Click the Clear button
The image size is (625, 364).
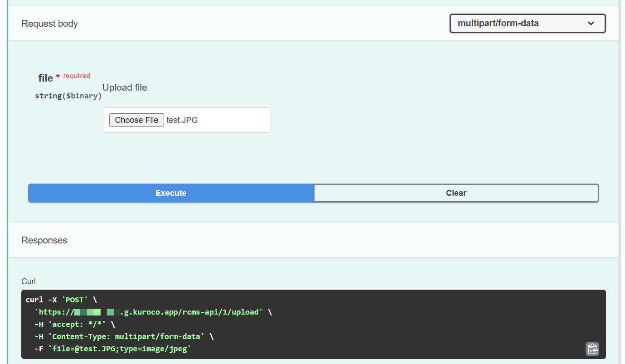456,193
